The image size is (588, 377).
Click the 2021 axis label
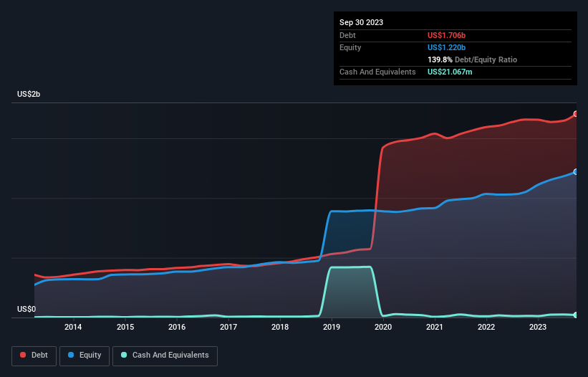click(435, 327)
